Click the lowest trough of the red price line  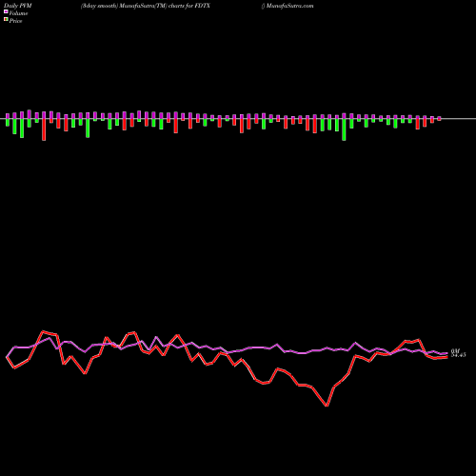(x=327, y=406)
